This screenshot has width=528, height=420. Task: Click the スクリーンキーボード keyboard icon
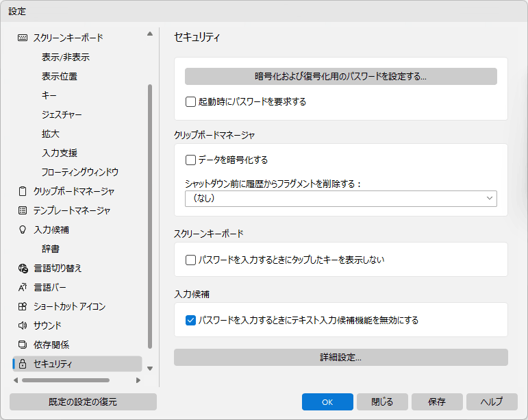click(23, 38)
